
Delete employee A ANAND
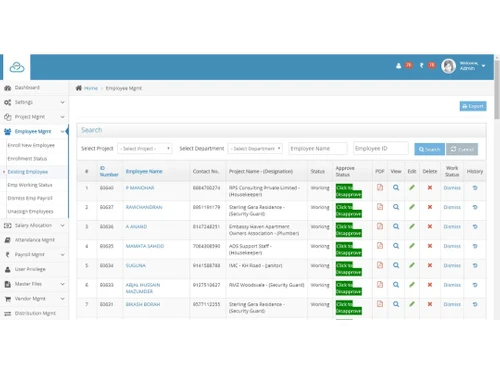pos(430,226)
